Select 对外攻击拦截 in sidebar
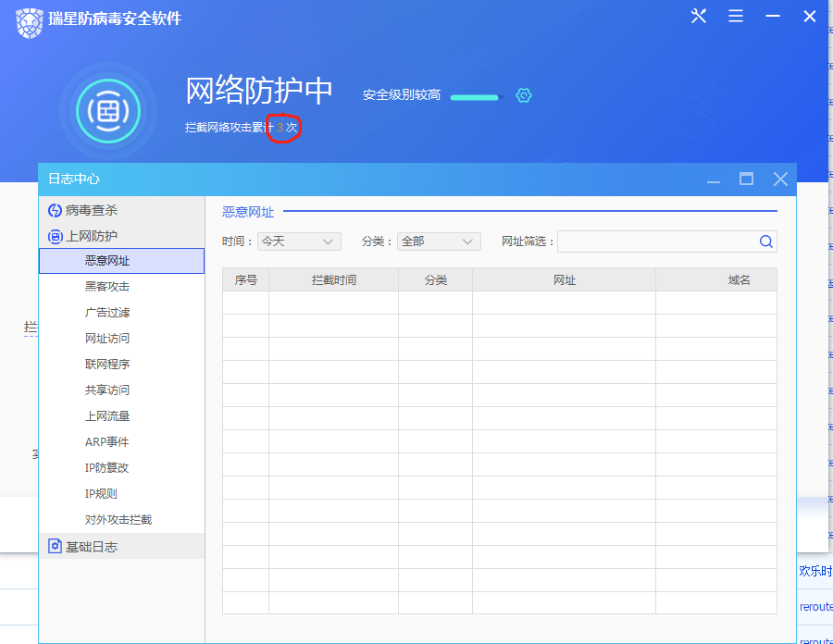833x644 pixels. [x=118, y=520]
